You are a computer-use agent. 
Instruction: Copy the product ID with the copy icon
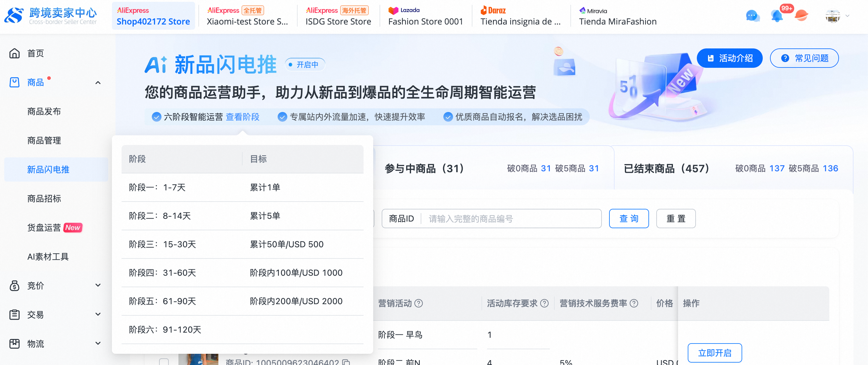[346, 362]
